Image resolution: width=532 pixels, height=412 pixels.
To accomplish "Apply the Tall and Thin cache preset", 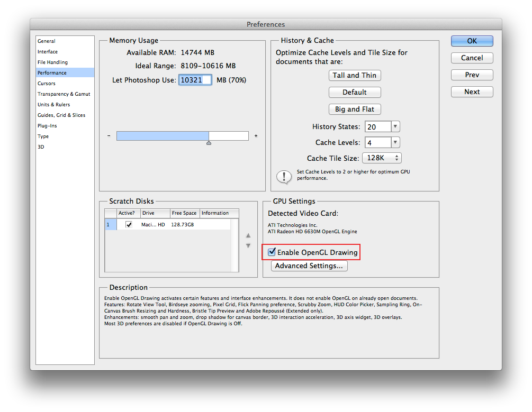I will [x=355, y=75].
